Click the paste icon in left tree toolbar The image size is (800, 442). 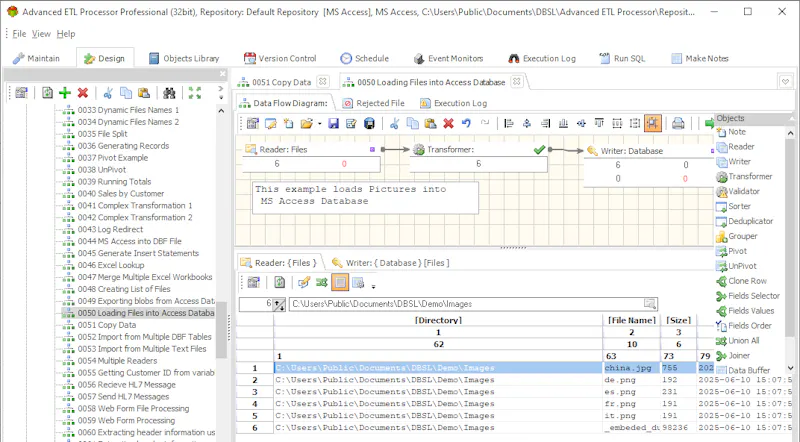point(144,92)
